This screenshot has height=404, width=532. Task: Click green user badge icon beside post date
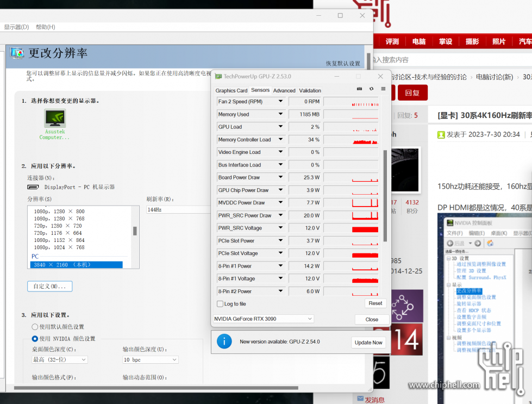(x=441, y=135)
